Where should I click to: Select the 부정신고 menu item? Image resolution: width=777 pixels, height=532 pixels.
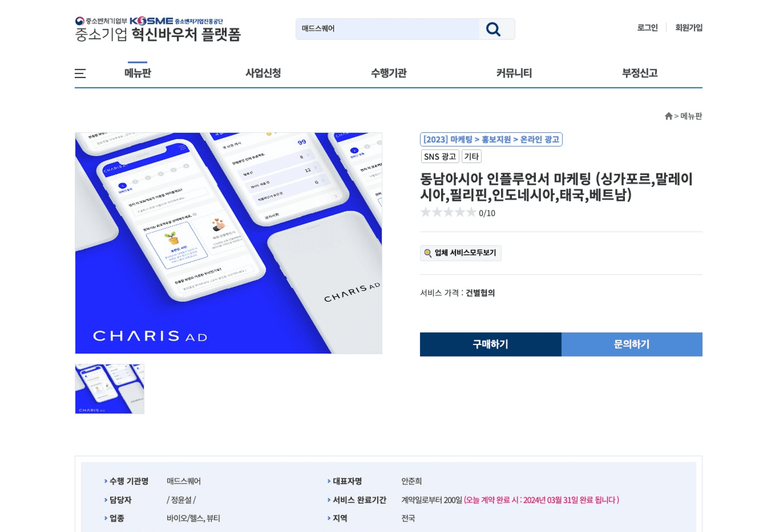click(639, 73)
